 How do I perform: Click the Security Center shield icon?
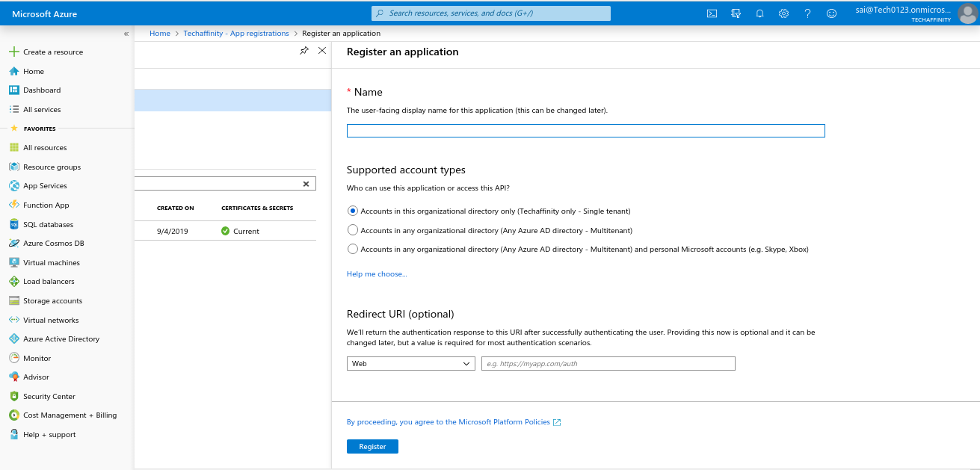pyautogui.click(x=13, y=396)
